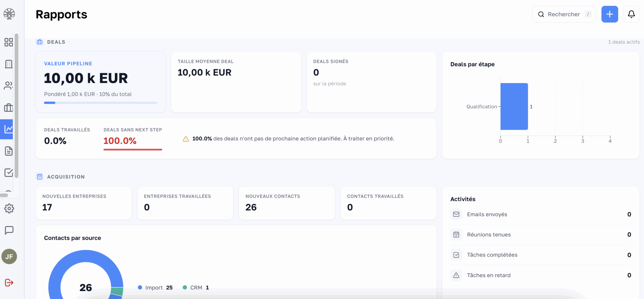Click the "Réunions tenues" row label
This screenshot has width=644, height=299.
(x=489, y=235)
